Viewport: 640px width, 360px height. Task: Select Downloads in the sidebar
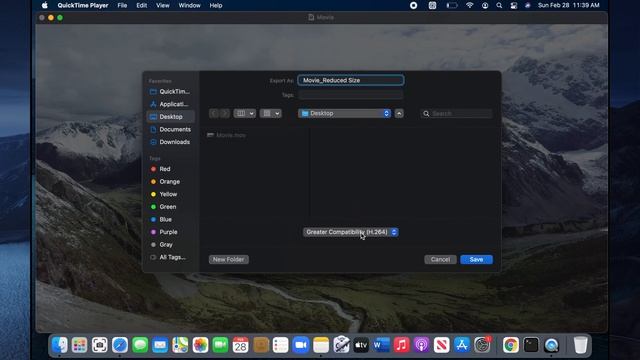coord(171,142)
